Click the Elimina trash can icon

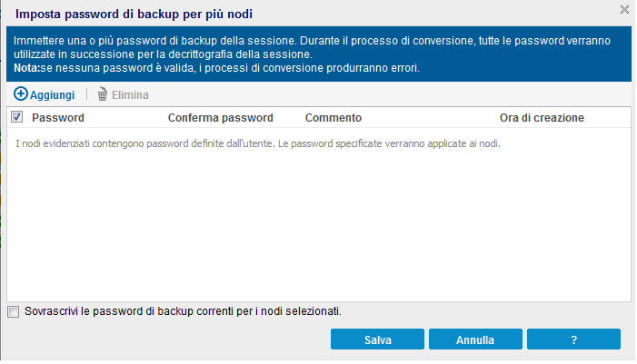pos(103,94)
